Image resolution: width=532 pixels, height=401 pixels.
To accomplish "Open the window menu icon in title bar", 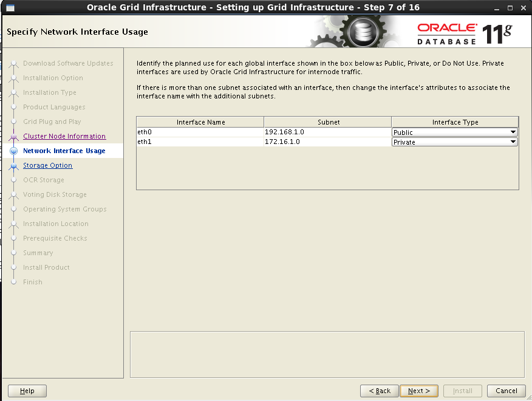I will coord(10,7).
